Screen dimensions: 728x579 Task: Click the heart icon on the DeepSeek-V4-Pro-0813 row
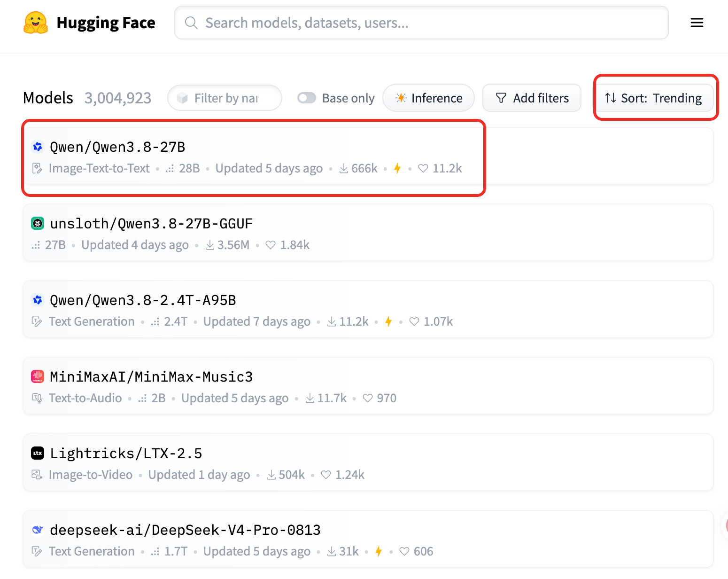pyautogui.click(x=404, y=551)
